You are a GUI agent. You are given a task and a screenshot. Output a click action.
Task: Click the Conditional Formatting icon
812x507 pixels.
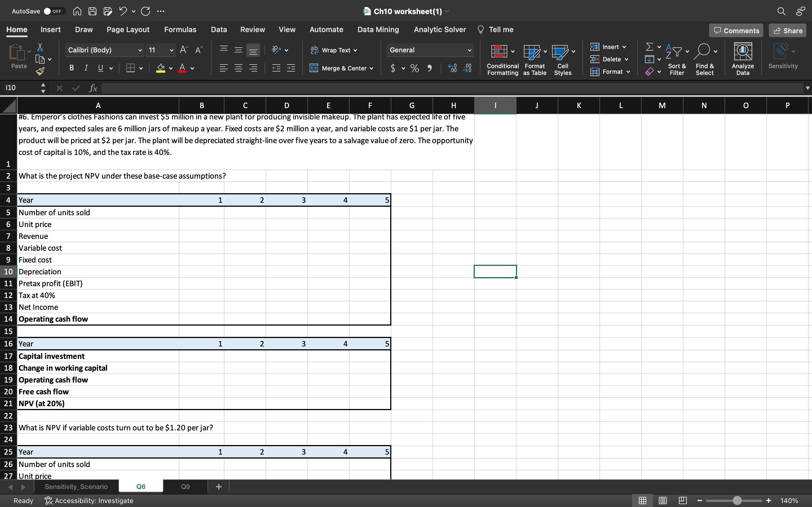(x=499, y=51)
